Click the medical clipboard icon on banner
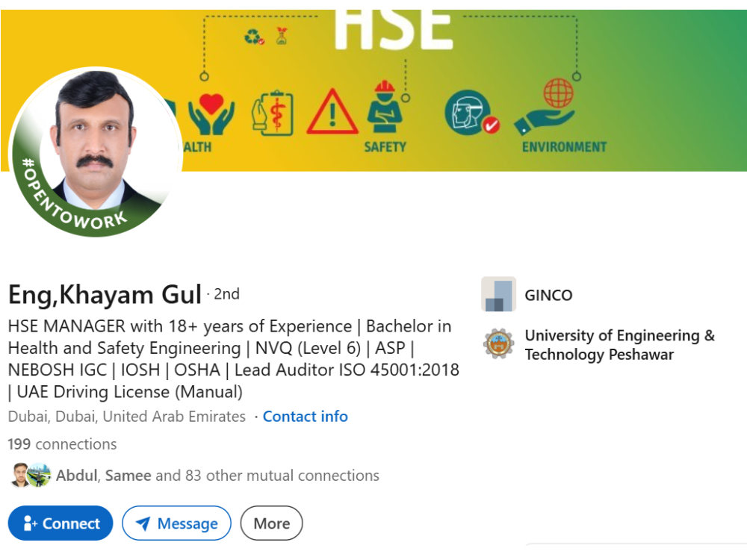Screen dimensions: 747x560 273,113
